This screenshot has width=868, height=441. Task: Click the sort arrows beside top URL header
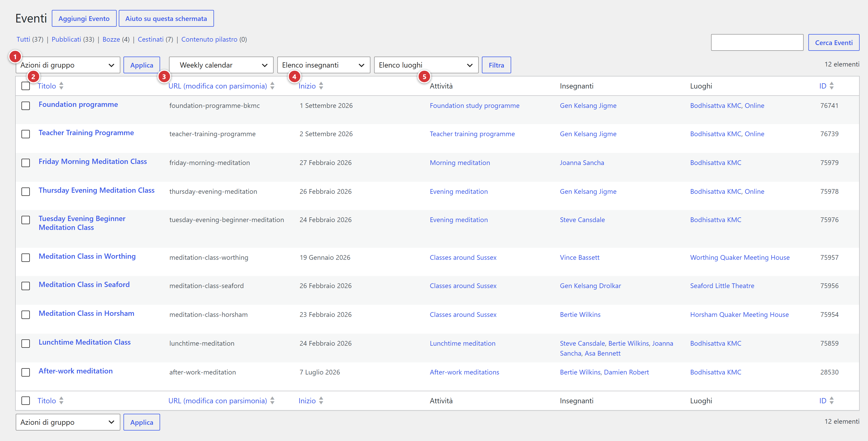click(272, 86)
